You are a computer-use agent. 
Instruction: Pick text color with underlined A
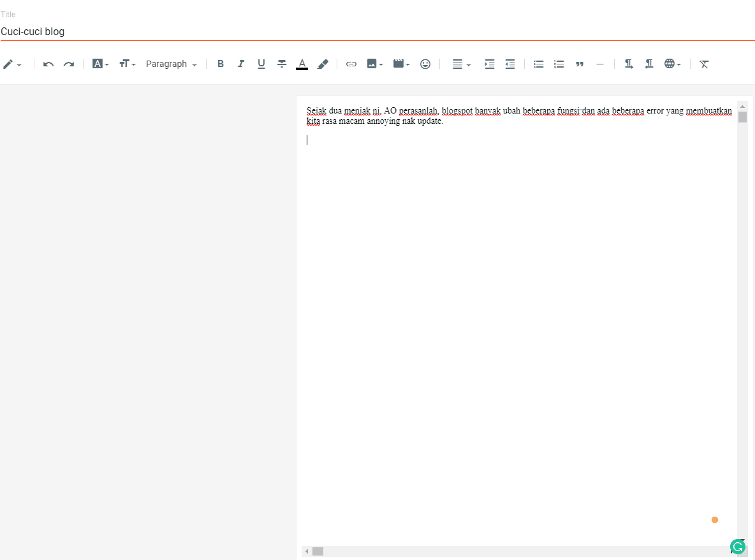click(302, 64)
